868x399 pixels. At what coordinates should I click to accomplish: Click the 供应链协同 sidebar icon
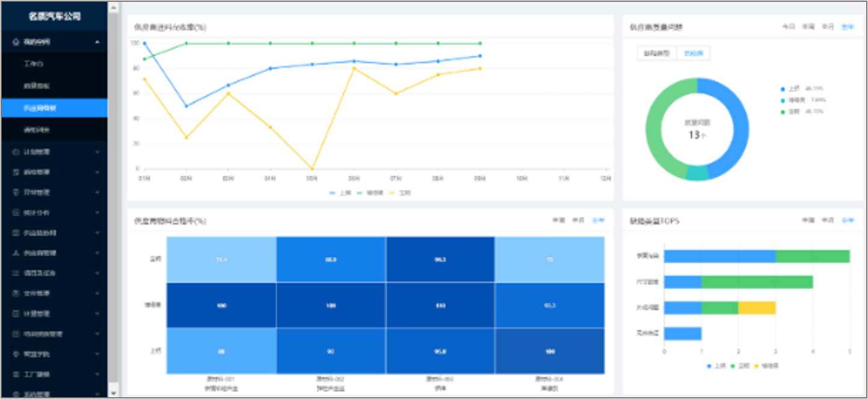coord(16,233)
